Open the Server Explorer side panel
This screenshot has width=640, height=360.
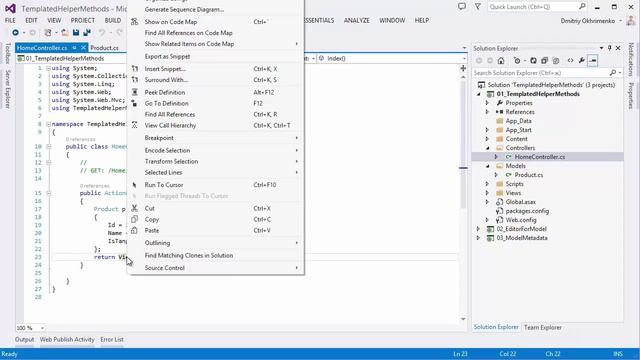pyautogui.click(x=7, y=89)
